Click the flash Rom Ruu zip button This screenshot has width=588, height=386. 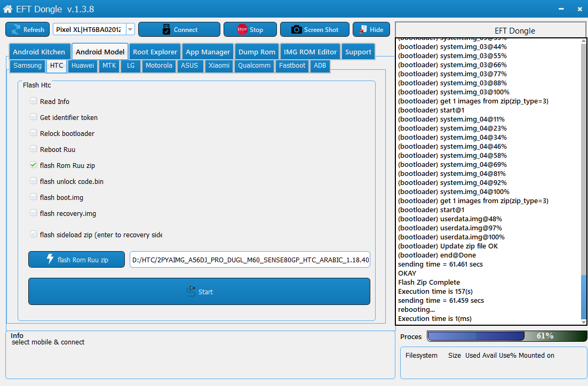click(x=76, y=259)
